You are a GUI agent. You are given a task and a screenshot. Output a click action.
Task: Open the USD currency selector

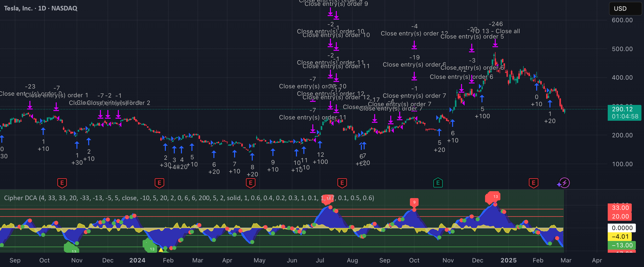point(625,9)
